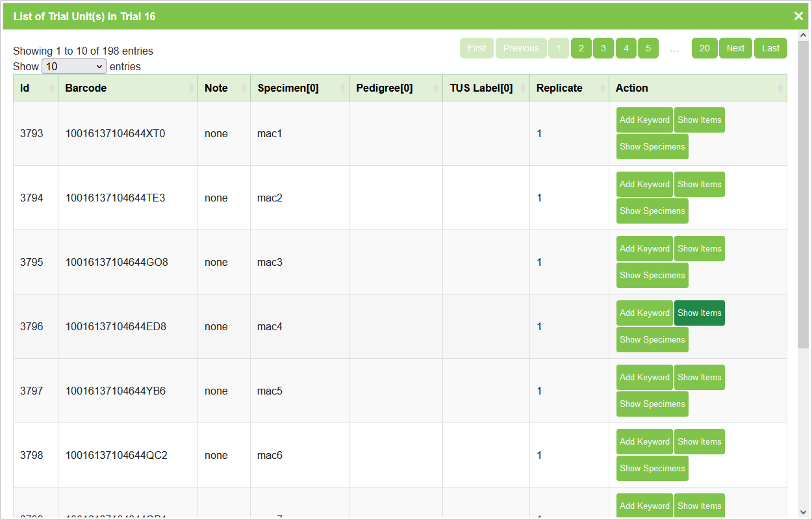Jump to page 20

[x=704, y=48]
